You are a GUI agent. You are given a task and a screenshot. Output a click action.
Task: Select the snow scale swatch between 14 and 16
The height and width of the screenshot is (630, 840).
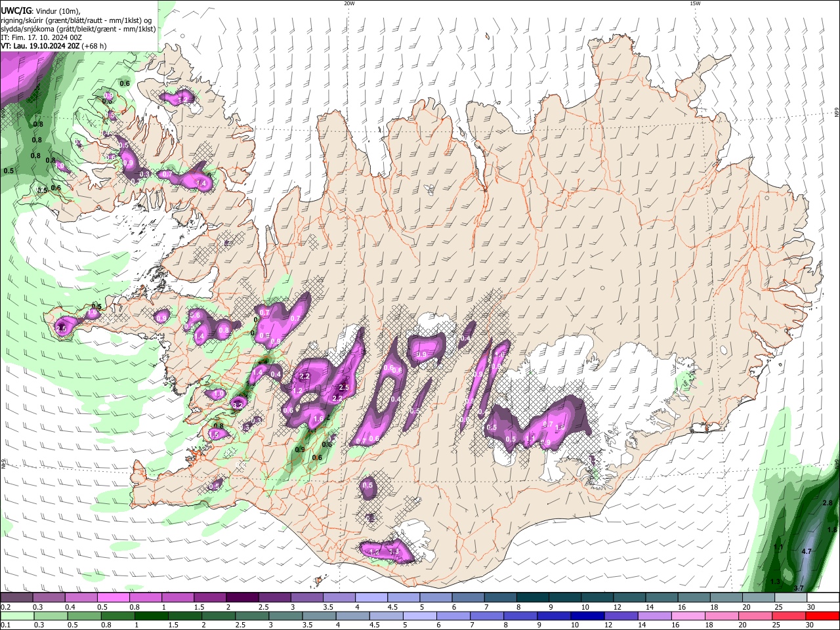click(661, 597)
